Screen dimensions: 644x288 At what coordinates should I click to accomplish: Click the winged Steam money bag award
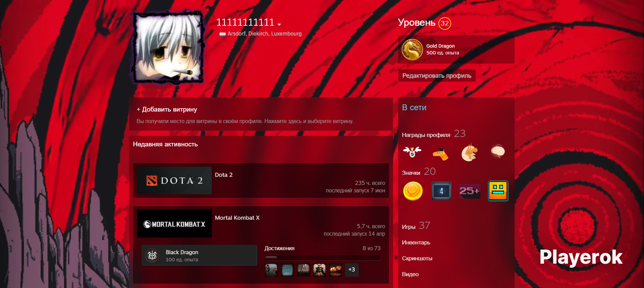pyautogui.click(x=412, y=152)
